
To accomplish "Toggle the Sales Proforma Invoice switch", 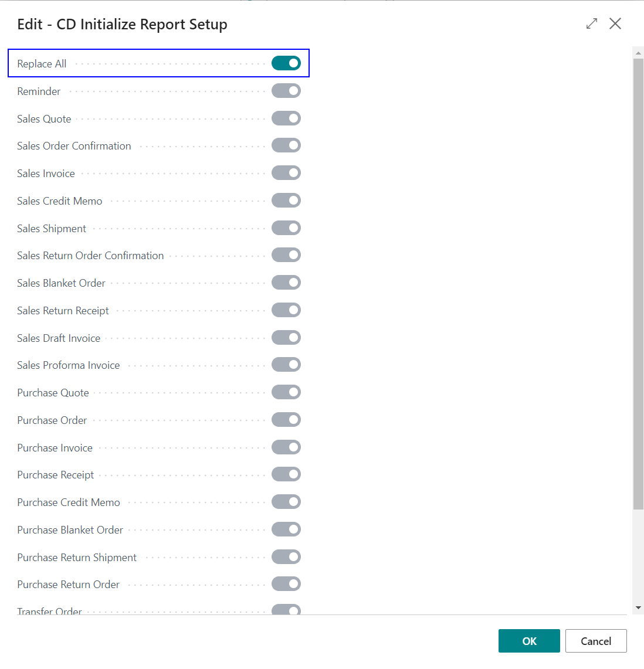I will click(286, 365).
